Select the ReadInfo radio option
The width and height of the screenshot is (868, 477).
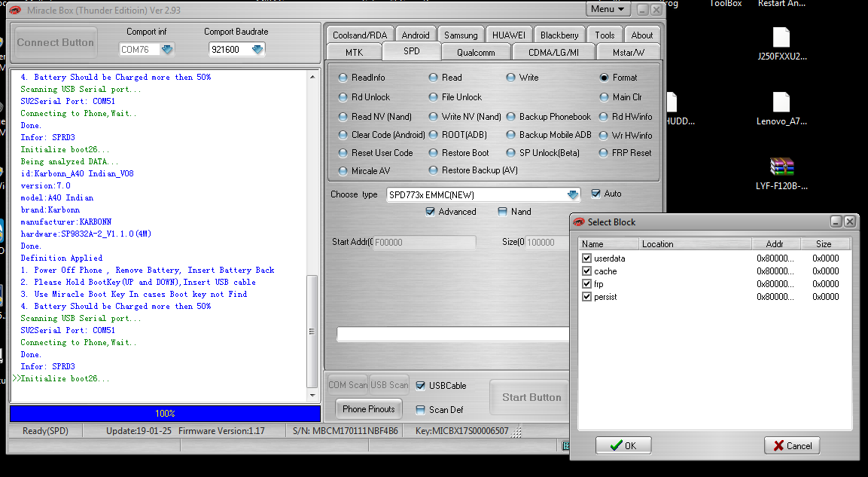pos(343,78)
